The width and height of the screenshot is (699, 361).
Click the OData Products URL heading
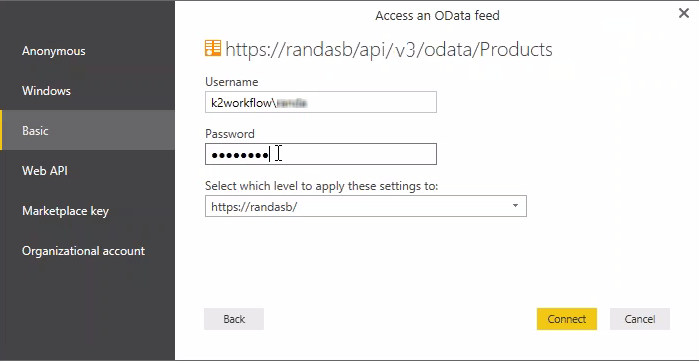(389, 49)
